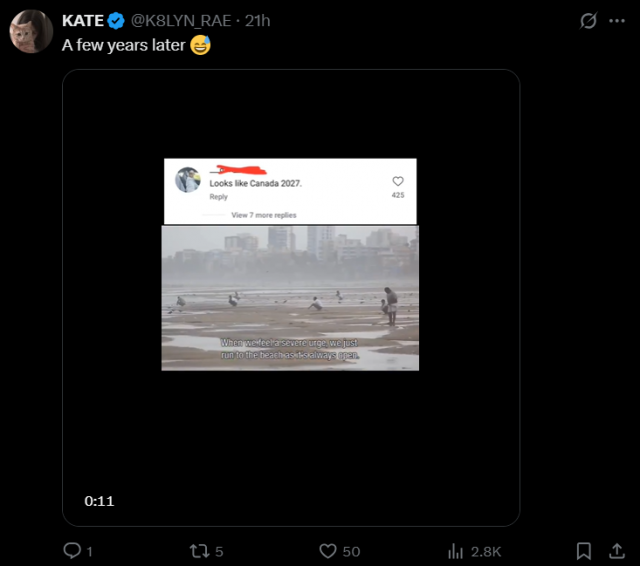Open KATE's profile picture avatar
Screen dimensions: 640x566
pos(31,32)
